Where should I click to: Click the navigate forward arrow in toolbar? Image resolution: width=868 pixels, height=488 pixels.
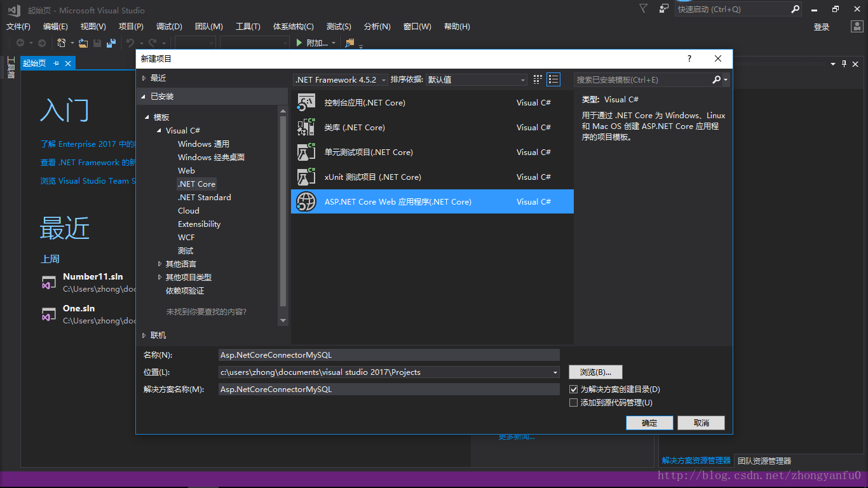point(42,43)
